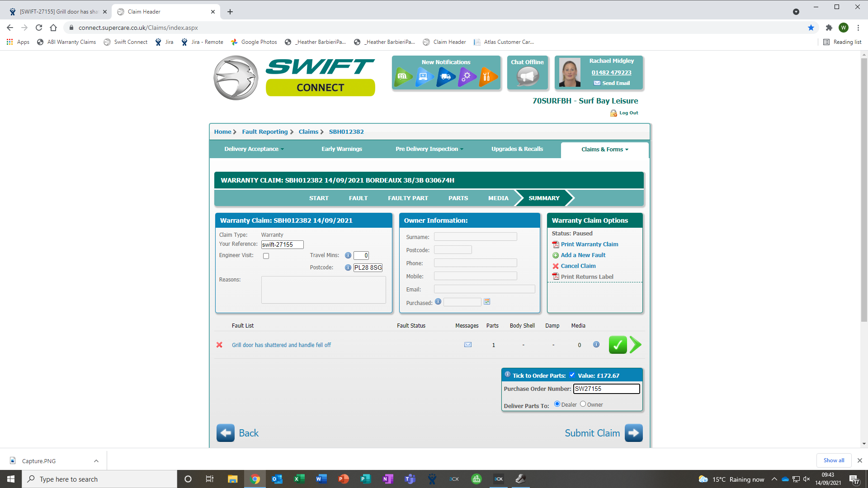Viewport: 868px width, 488px height.
Task: Click the Chat Offline megaphone icon
Action: coord(527,76)
